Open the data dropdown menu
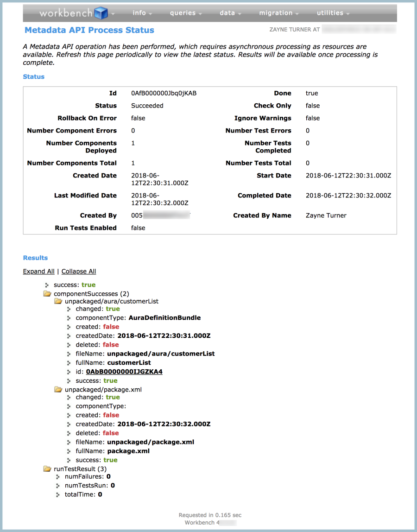Screen dimensions: 417x532 point(230,13)
